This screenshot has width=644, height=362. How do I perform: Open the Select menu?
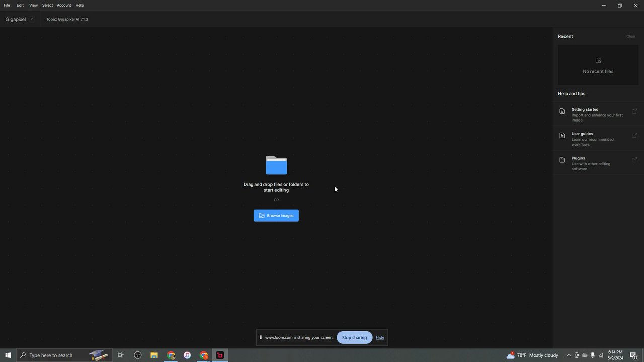pos(47,5)
